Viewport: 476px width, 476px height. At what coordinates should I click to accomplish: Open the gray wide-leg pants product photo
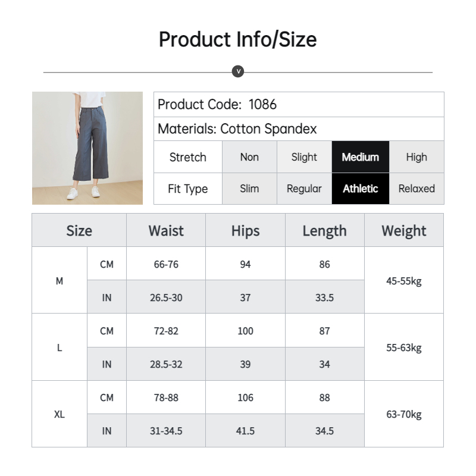[x=87, y=148]
